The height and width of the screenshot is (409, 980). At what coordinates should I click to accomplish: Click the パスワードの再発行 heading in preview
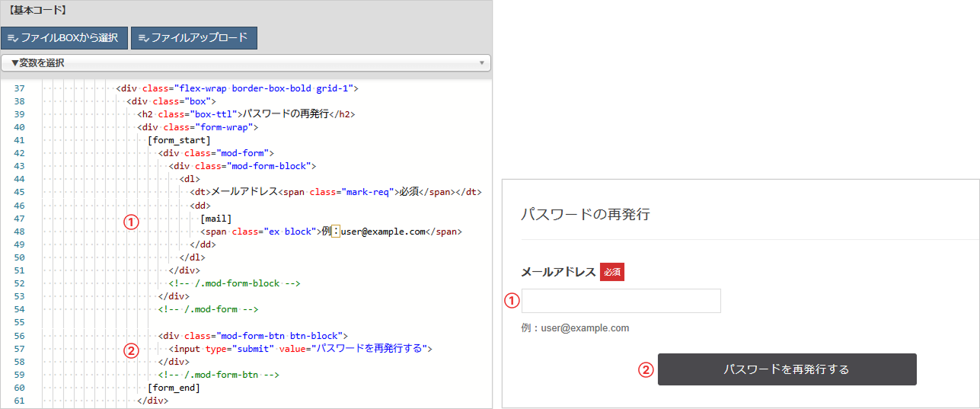(585, 214)
